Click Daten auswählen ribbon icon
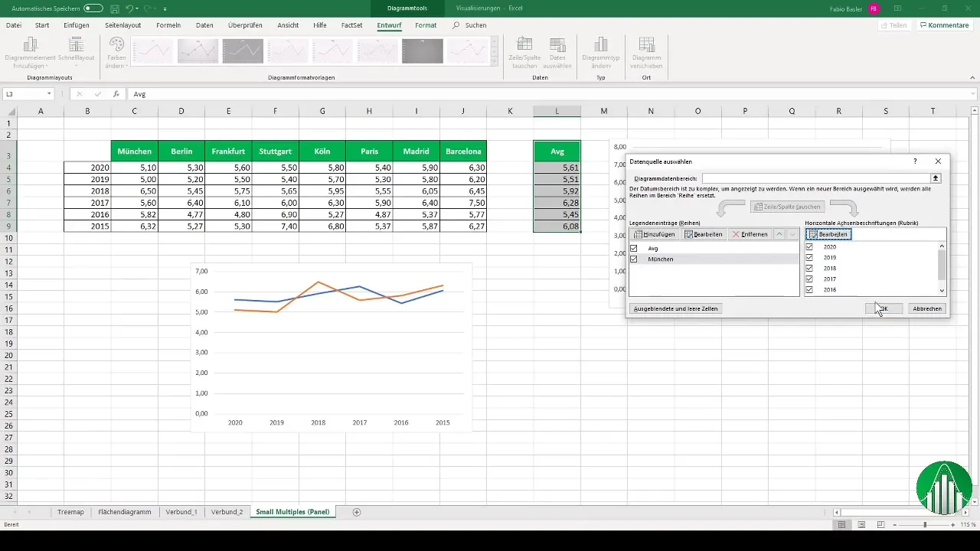980x551 pixels. [x=558, y=51]
